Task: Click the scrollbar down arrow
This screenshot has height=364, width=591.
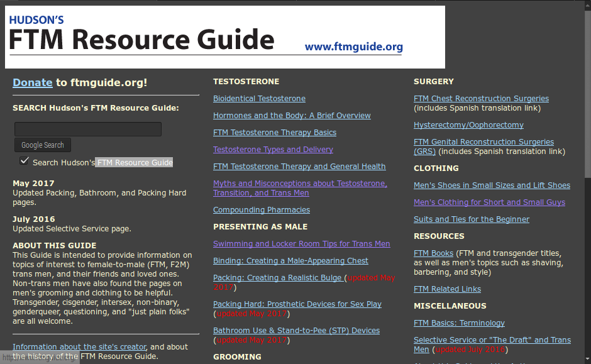Action: pos(588,360)
